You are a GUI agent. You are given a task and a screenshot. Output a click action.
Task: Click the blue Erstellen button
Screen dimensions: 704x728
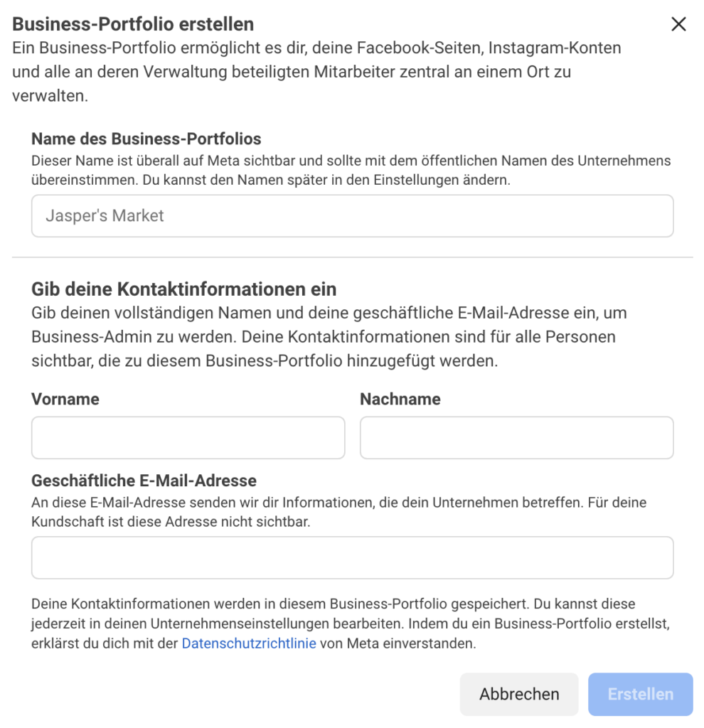[640, 694]
